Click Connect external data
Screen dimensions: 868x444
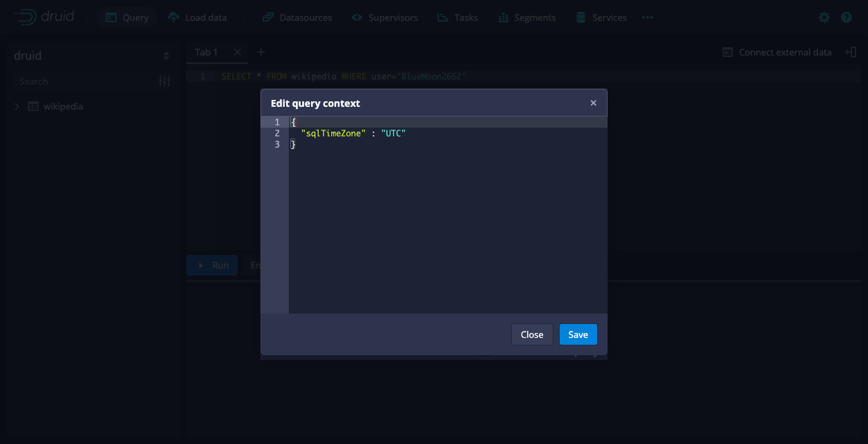tap(776, 52)
